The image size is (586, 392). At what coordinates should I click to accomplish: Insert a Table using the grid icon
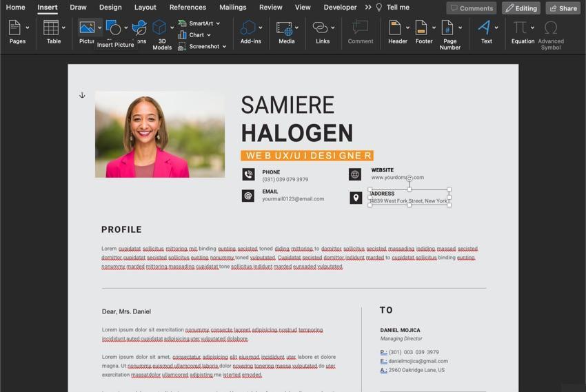[x=51, y=28]
